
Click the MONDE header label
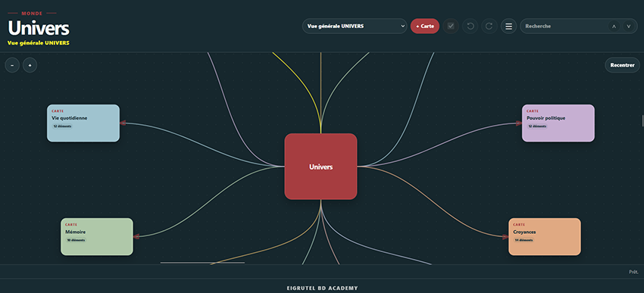pyautogui.click(x=32, y=14)
